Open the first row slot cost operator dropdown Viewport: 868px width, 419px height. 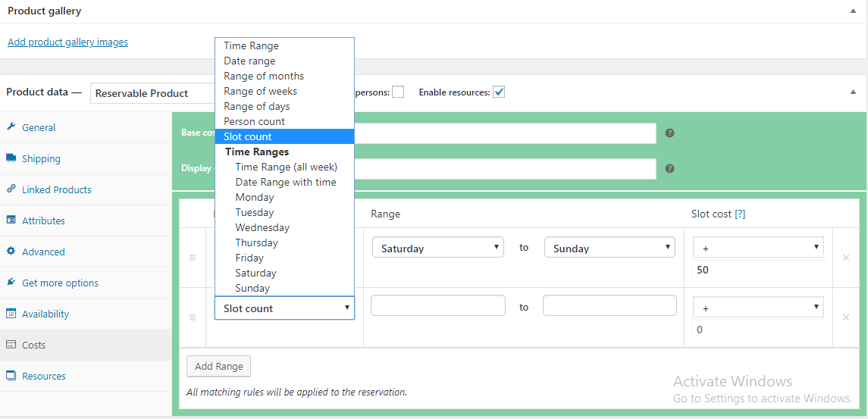pos(758,247)
